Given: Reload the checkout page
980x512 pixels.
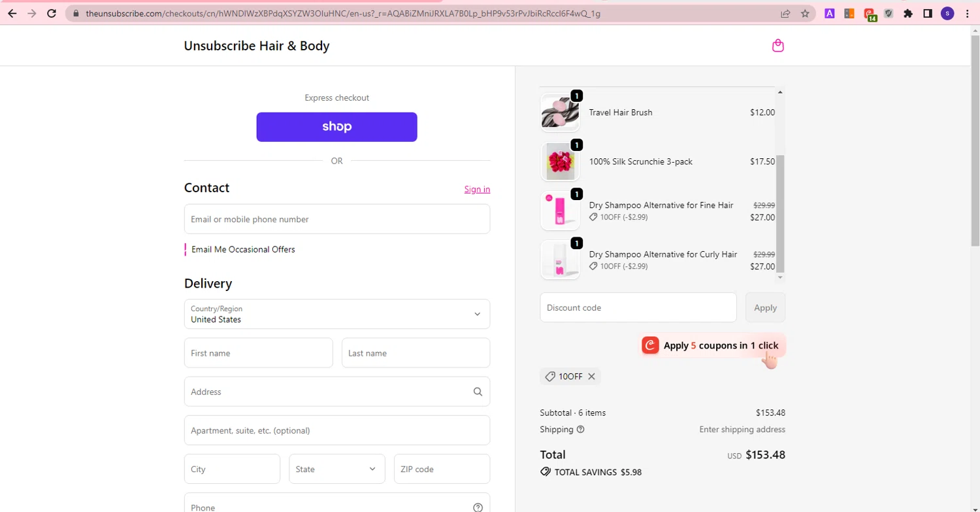Looking at the screenshot, I should 52,13.
